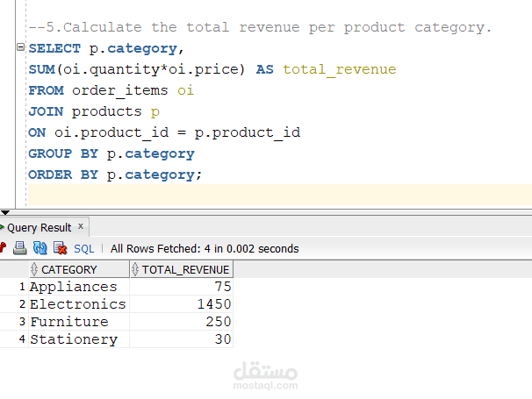Click the SQL link in the result toolbar
This screenshot has height=399, width=532.
[83, 249]
